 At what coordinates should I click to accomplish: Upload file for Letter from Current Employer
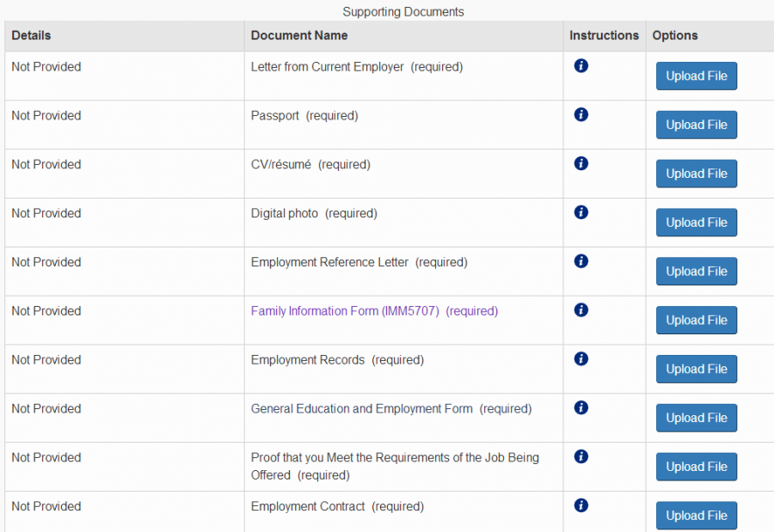pyautogui.click(x=696, y=76)
